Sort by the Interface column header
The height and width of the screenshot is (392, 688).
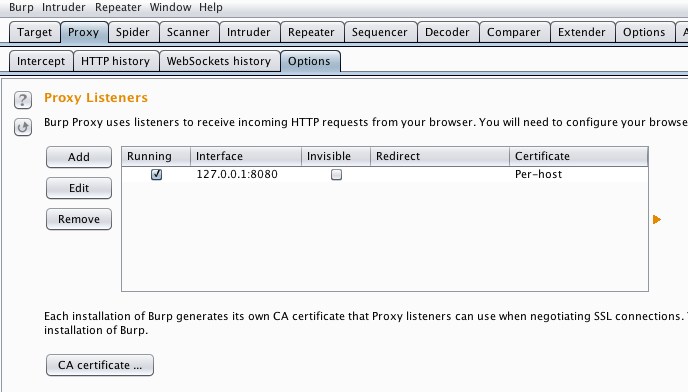click(246, 156)
